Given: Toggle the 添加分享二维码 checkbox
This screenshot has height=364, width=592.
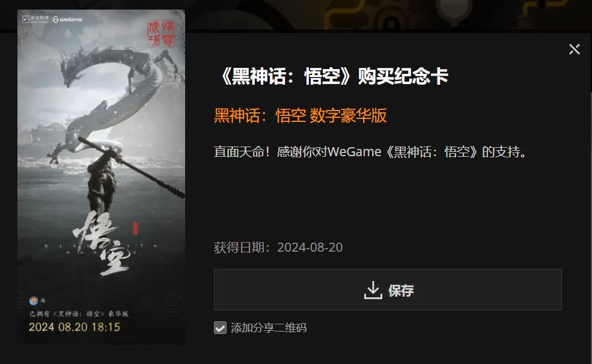Looking at the screenshot, I should (x=220, y=328).
